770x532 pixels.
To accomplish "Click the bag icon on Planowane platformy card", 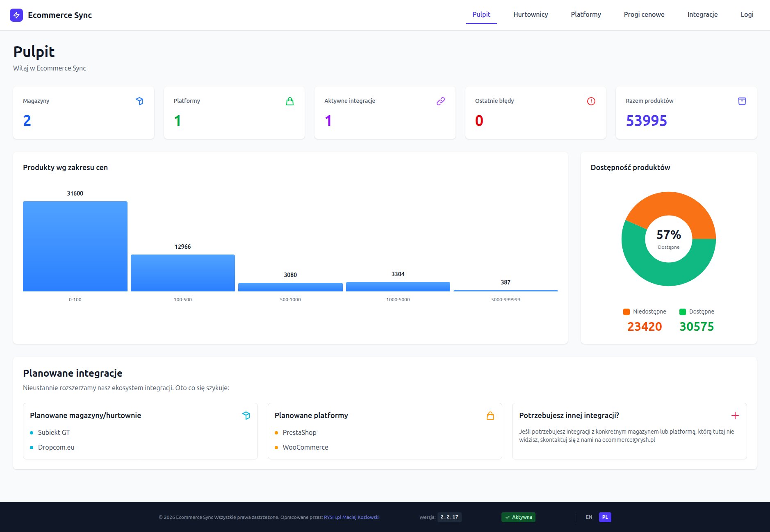I will tap(491, 416).
